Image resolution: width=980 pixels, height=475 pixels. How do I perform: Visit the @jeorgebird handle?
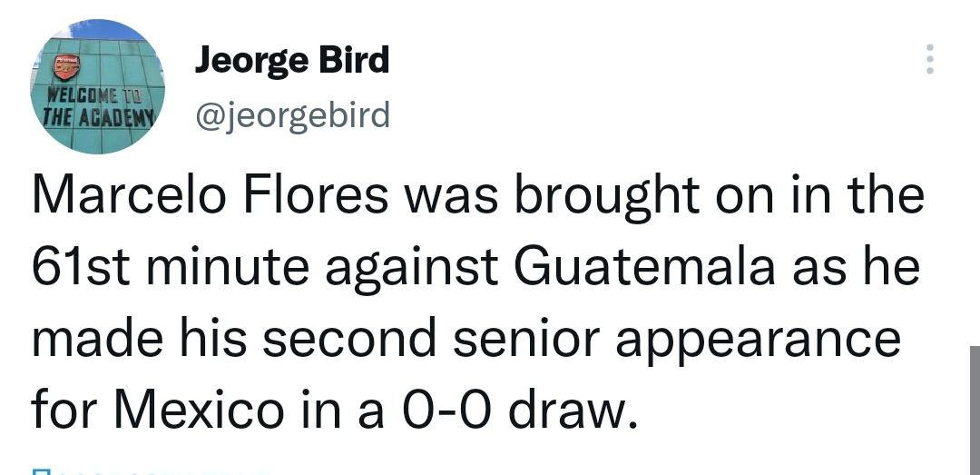point(291,115)
